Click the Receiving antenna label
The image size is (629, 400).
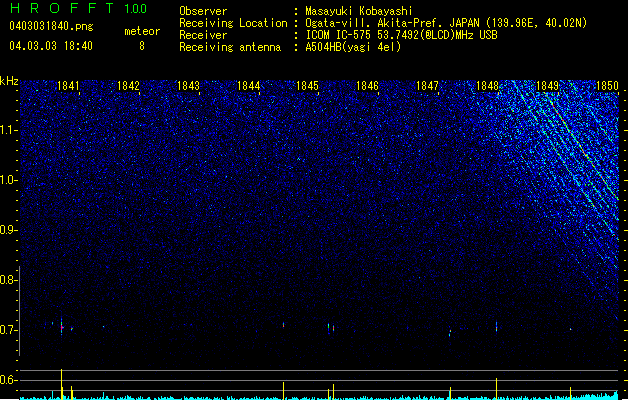click(x=230, y=47)
